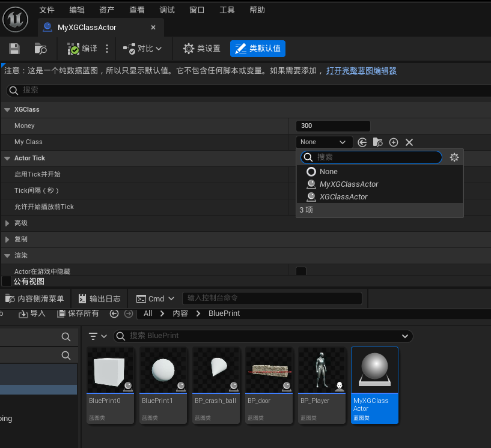
Task: Create new blueprint plus icon for My Class
Action: coord(394,142)
